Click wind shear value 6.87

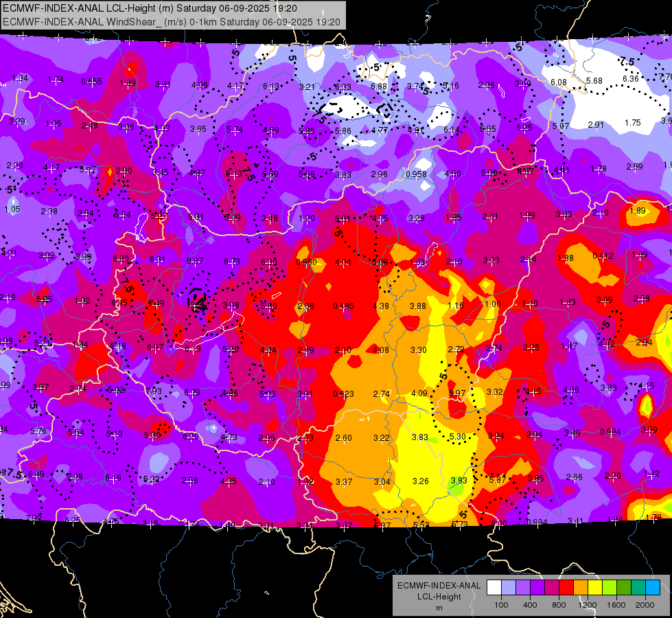195,261
